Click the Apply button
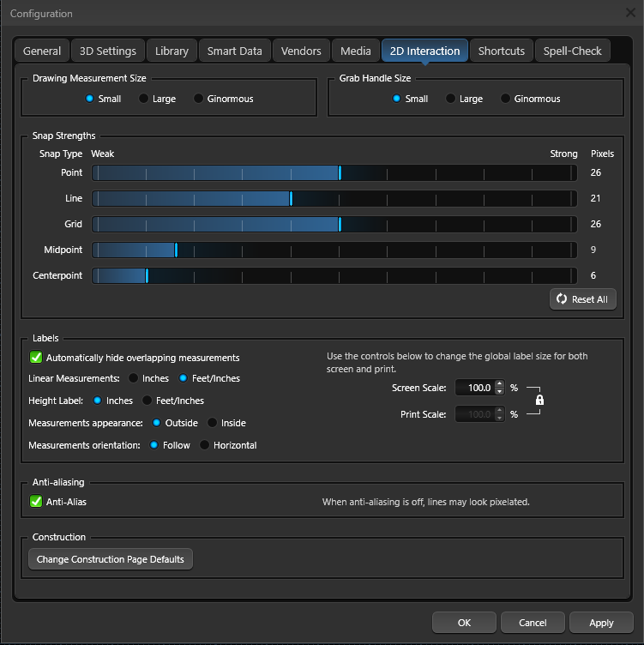Image resolution: width=644 pixels, height=645 pixels. 601,623
